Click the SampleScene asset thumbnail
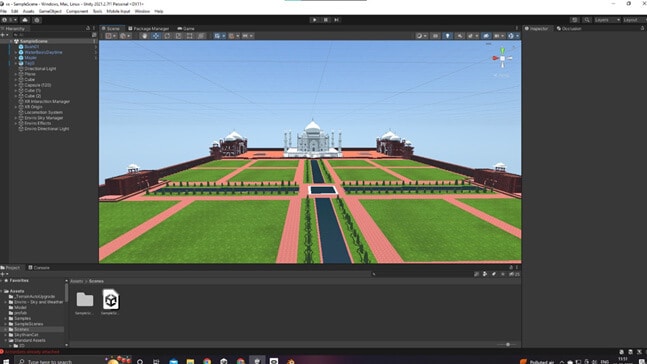Viewport: 647px width, 364px height. tap(111, 300)
